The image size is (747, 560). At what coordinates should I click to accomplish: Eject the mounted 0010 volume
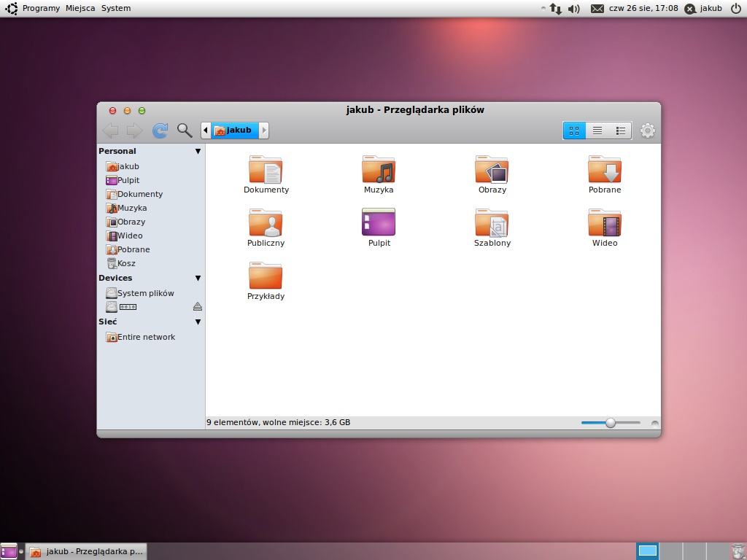(197, 306)
